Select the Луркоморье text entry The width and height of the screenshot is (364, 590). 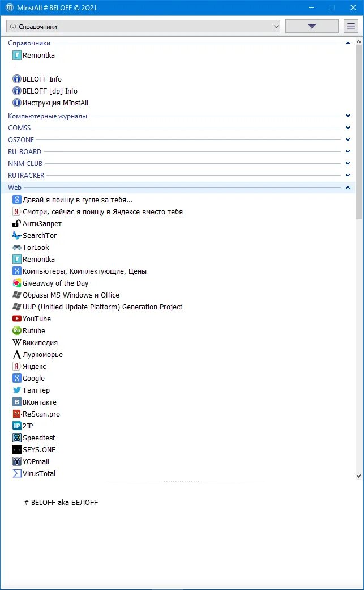coord(42,354)
